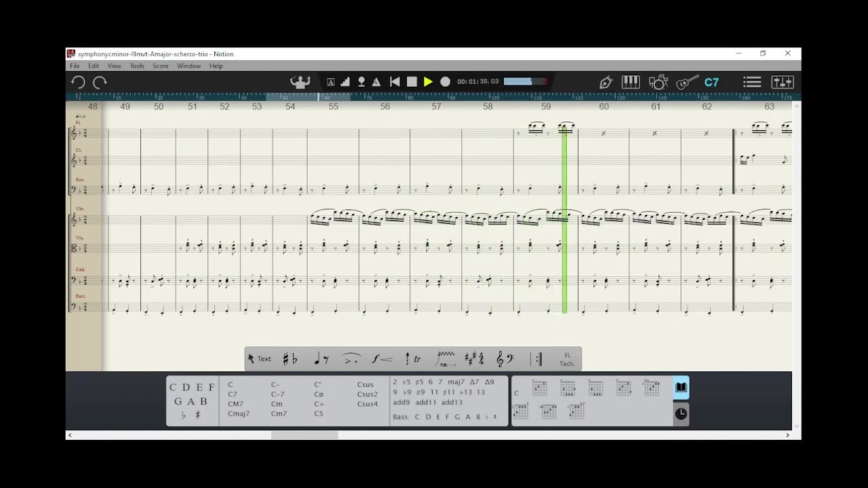This screenshot has width=868, height=488.
Task: Open the articulations slur palette
Action: (x=351, y=359)
